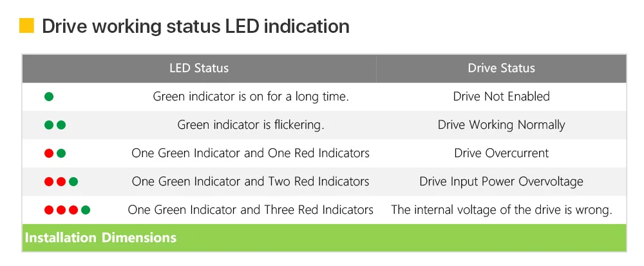Select the LED Status column header

199,68
